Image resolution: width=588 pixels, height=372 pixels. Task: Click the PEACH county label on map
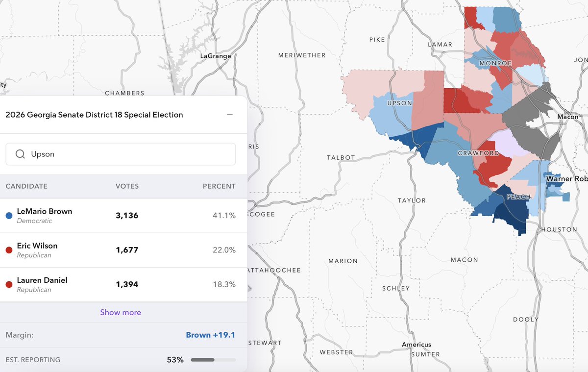518,197
